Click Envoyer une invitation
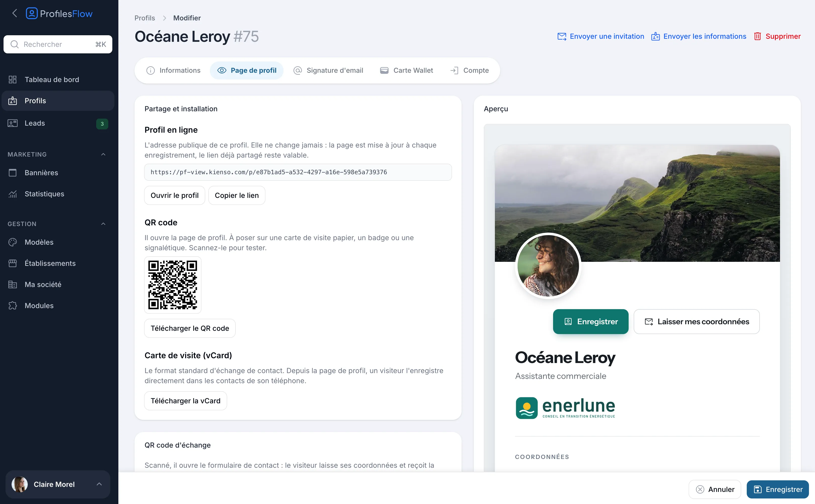The height and width of the screenshot is (504, 815). tap(601, 36)
